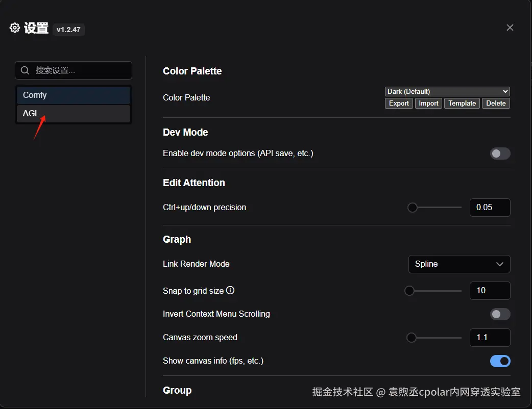Click the Graph section heading

[x=177, y=239]
